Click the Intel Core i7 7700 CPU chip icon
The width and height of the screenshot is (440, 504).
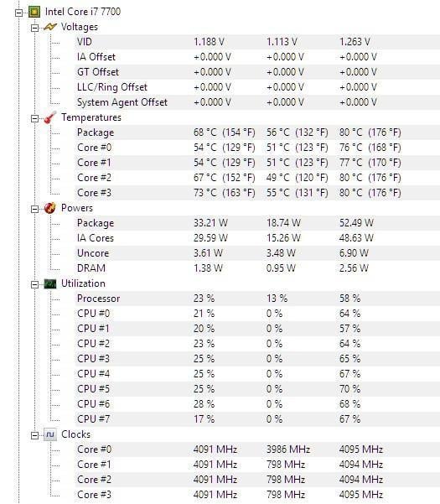pos(34,12)
